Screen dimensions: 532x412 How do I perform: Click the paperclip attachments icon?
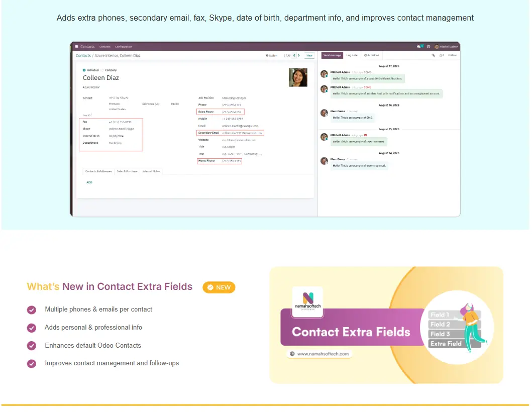(x=433, y=55)
